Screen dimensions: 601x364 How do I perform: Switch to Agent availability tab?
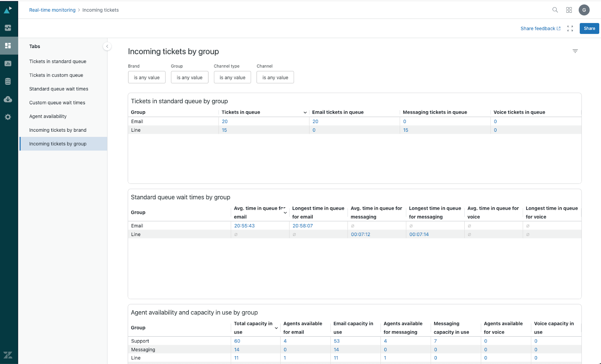pyautogui.click(x=48, y=116)
